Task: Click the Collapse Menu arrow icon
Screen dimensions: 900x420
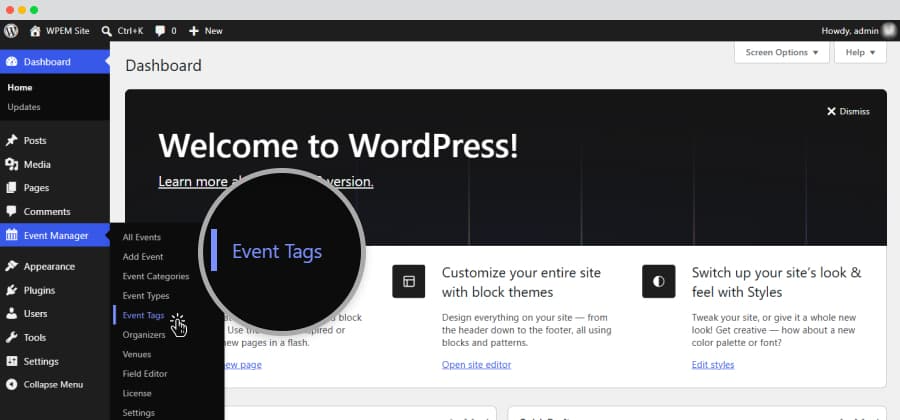Action: [x=11, y=385]
